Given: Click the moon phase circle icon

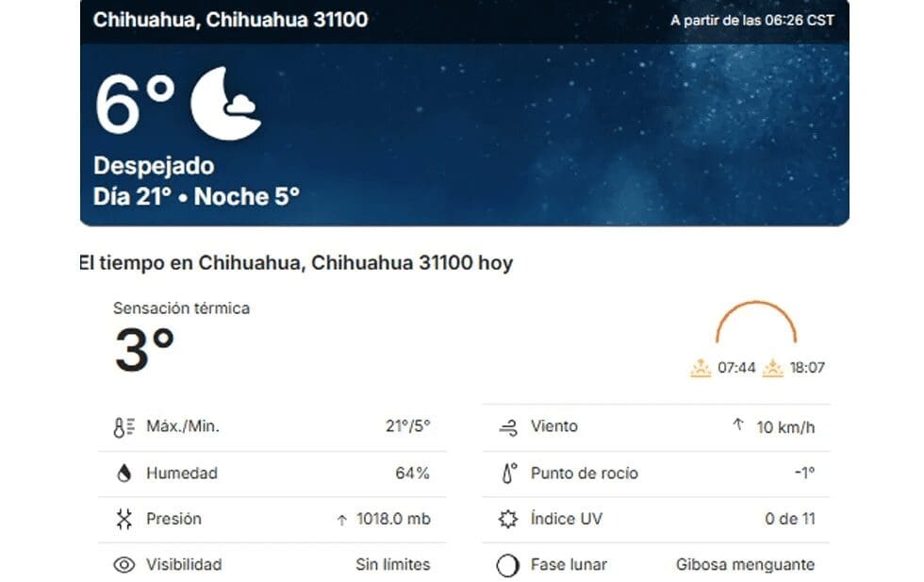Looking at the screenshot, I should tap(508, 564).
